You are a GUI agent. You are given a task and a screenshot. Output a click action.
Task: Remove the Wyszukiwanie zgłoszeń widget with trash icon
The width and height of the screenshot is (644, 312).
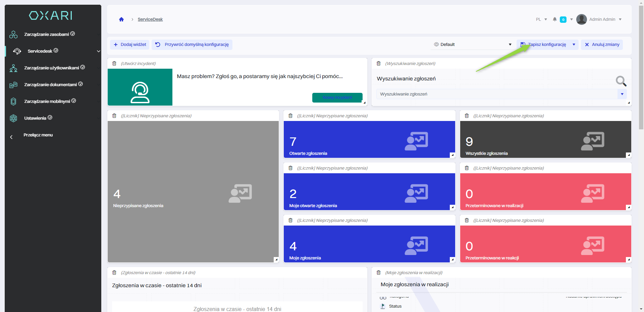(x=379, y=64)
